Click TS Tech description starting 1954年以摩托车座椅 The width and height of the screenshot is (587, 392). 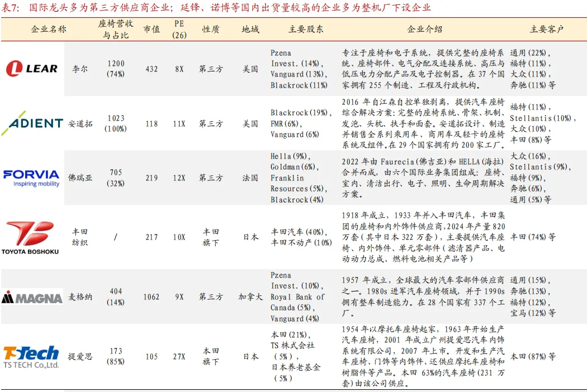(x=423, y=356)
